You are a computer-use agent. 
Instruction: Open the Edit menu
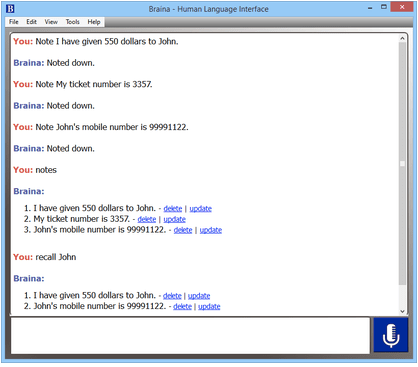(x=32, y=22)
